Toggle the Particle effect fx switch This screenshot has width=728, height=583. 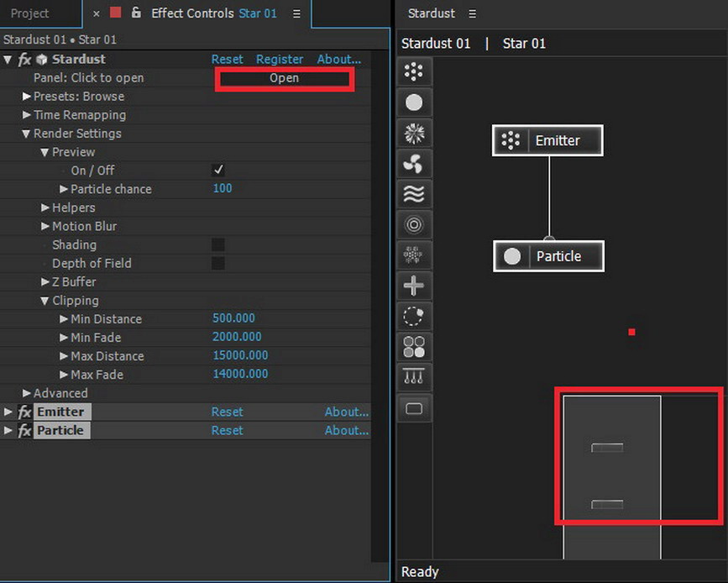pos(24,431)
